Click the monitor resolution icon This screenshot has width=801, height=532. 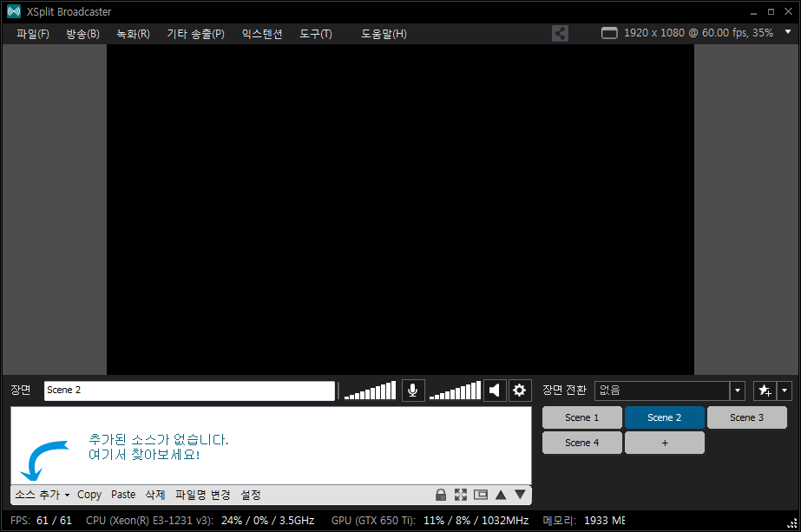[x=609, y=33]
